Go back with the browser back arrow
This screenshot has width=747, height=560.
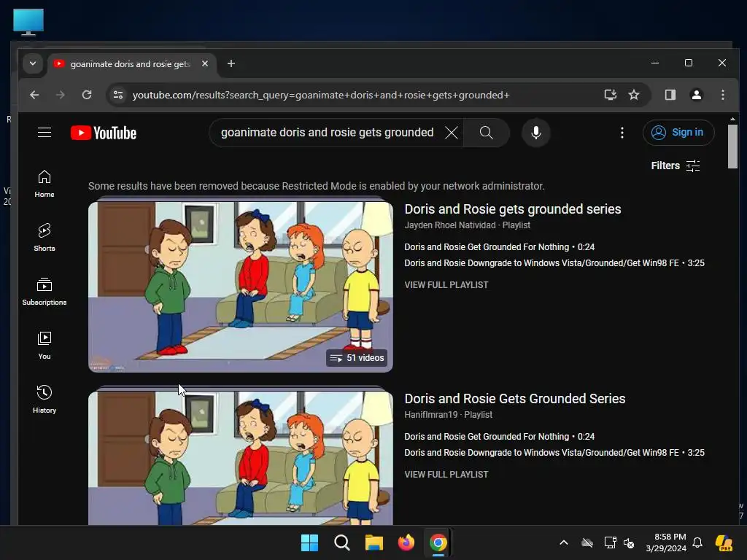[34, 95]
